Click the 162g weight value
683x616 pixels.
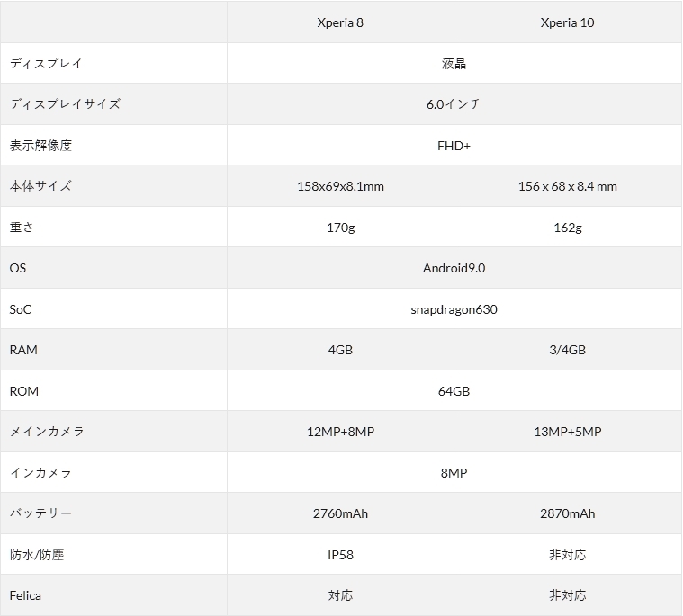point(567,228)
